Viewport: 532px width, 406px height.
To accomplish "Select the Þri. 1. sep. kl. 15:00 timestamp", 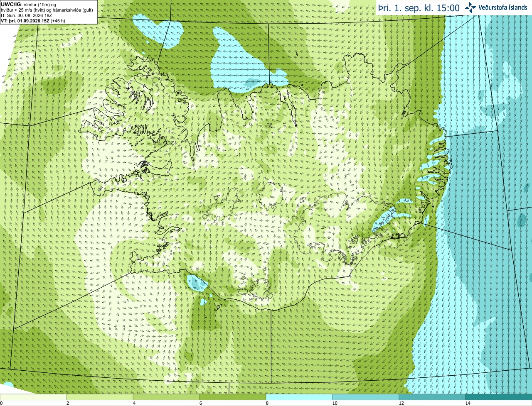I will click(x=419, y=8).
